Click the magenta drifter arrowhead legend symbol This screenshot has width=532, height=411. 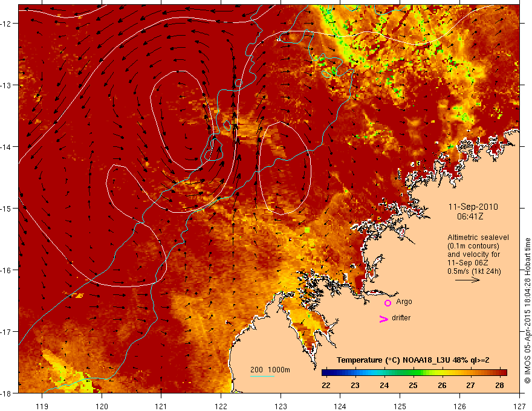click(x=383, y=319)
